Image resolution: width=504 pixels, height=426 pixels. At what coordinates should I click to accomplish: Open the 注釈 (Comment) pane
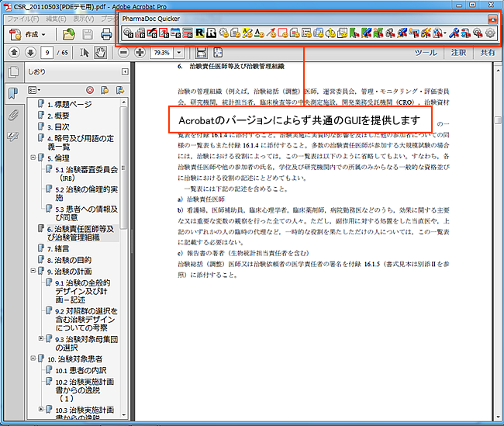pos(458,53)
